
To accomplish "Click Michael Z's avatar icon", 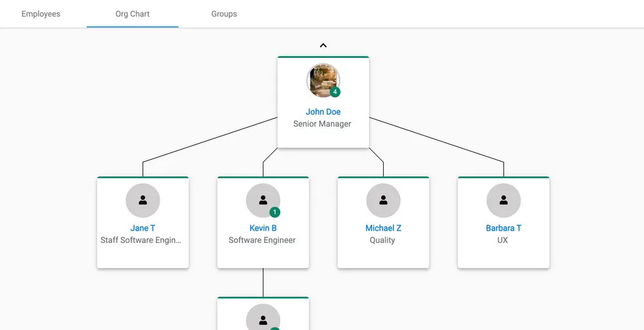I will (x=384, y=200).
